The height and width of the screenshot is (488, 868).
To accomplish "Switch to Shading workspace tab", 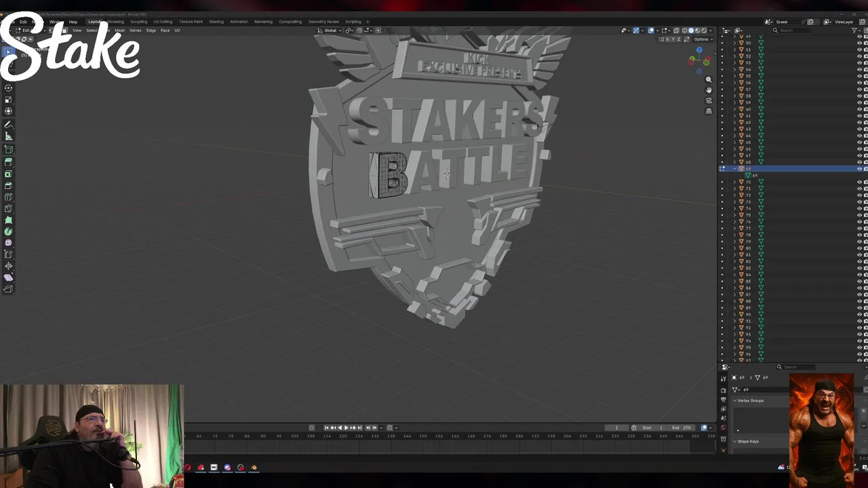I will pyautogui.click(x=216, y=22).
